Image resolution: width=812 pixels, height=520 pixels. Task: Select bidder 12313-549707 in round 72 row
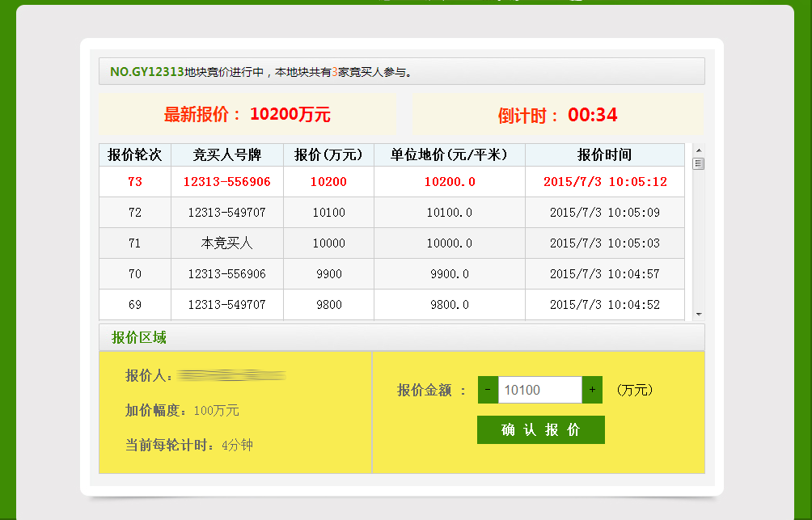click(x=227, y=213)
